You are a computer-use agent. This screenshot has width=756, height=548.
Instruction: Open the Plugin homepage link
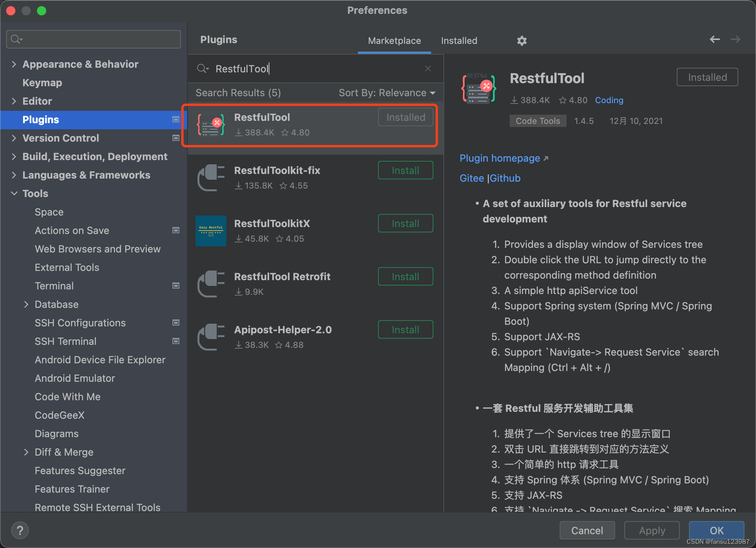pos(503,158)
